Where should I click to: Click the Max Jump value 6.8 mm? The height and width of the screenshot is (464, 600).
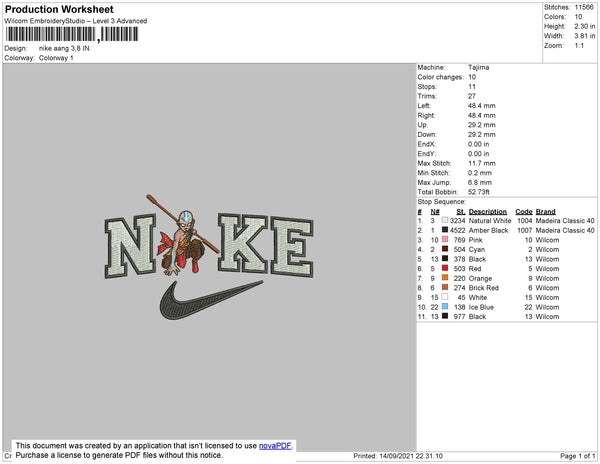[480, 182]
